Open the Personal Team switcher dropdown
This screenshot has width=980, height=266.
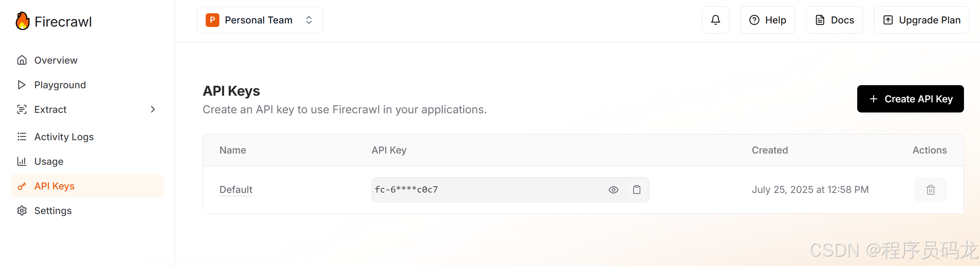260,20
